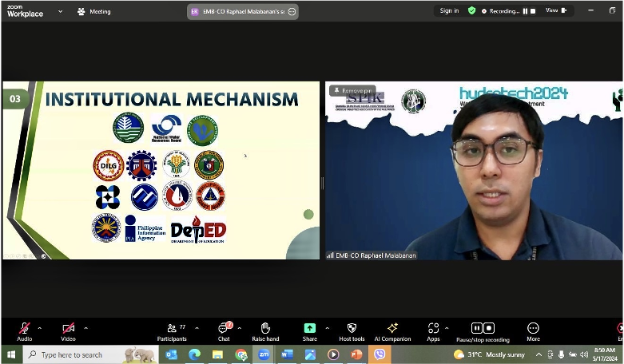The image size is (624, 364).
Task: Pause the recording in bottom toolbar
Action: click(477, 328)
